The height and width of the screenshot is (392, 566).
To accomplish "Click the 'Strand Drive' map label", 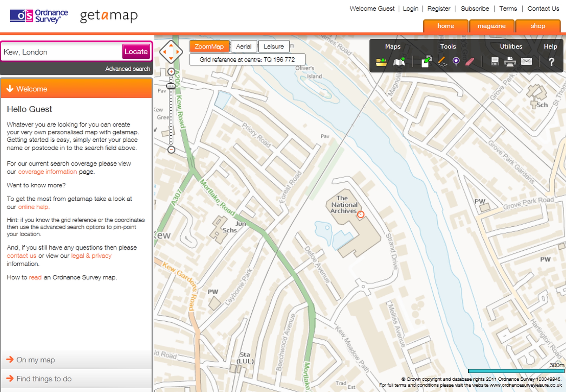I will (x=392, y=251).
